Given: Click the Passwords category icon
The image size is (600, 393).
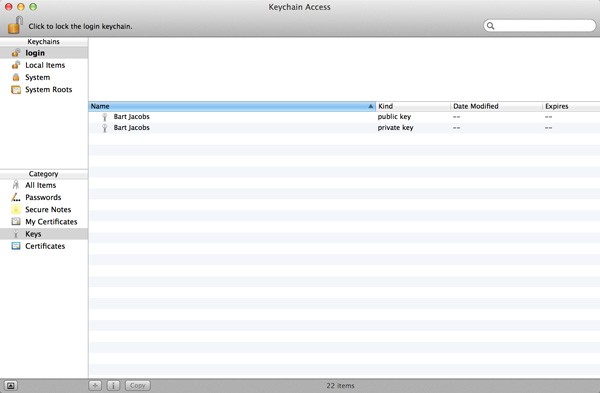Looking at the screenshot, I should click(x=16, y=197).
